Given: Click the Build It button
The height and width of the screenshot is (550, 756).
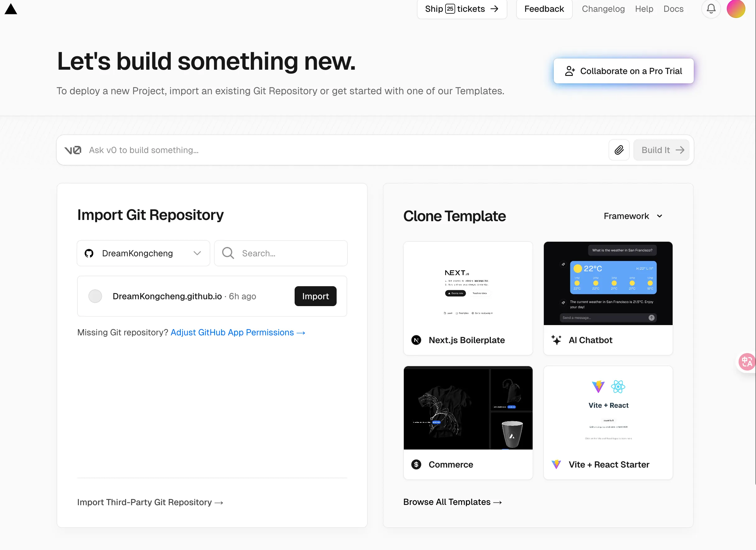Looking at the screenshot, I should [661, 150].
